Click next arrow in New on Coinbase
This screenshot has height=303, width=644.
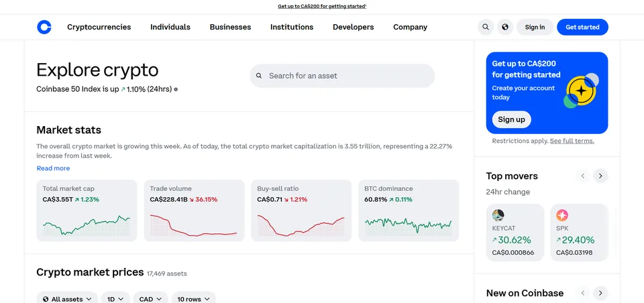click(x=600, y=293)
